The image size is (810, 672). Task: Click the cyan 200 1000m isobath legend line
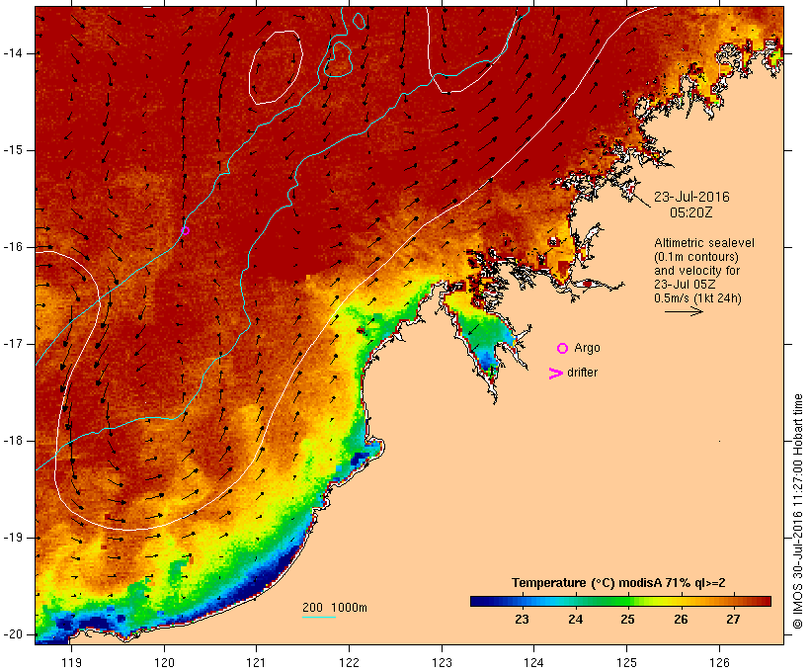click(x=319, y=617)
